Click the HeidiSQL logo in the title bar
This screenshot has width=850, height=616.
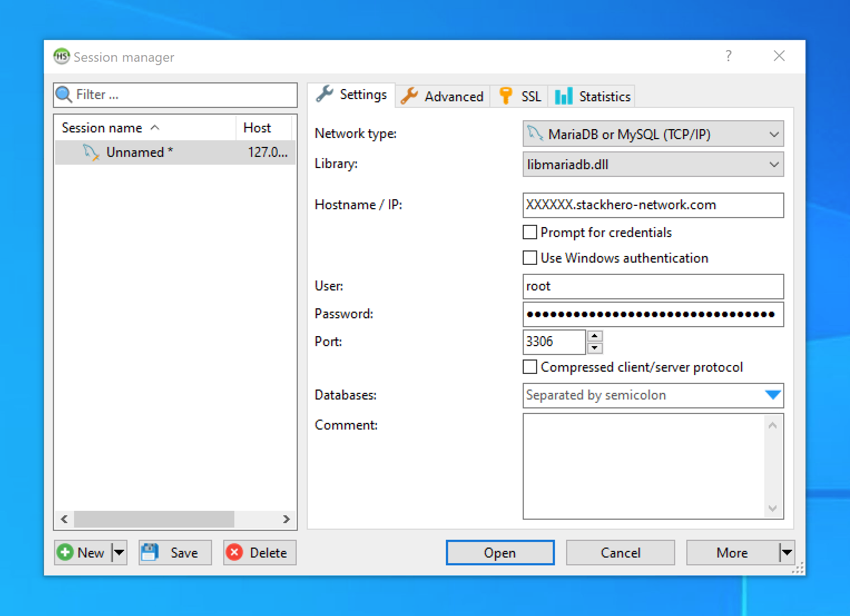point(62,56)
